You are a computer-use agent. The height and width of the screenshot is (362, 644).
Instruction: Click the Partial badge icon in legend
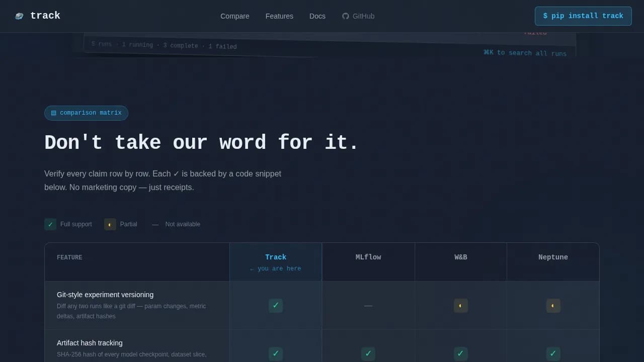click(x=110, y=224)
